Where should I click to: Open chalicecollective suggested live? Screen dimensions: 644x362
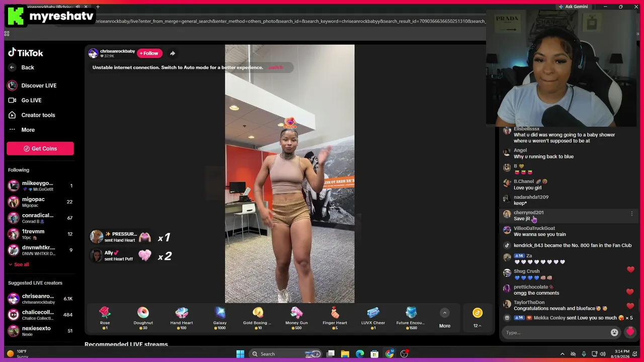point(40,315)
